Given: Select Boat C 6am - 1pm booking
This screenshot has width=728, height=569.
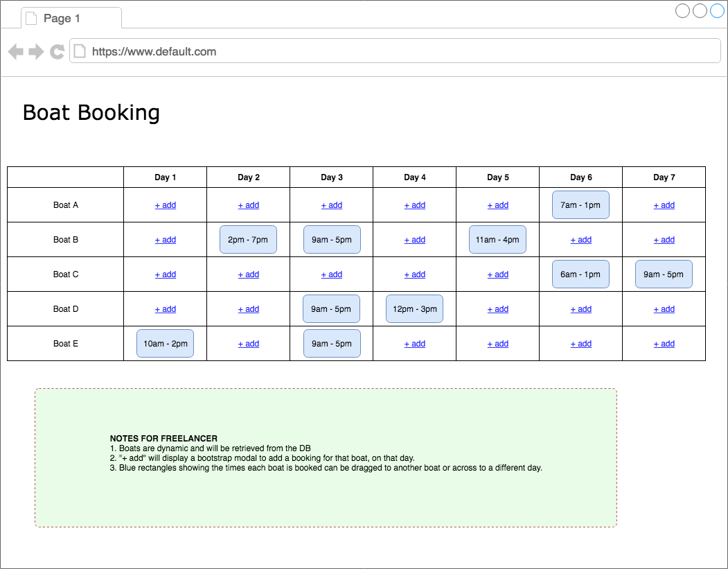Looking at the screenshot, I should (x=580, y=274).
